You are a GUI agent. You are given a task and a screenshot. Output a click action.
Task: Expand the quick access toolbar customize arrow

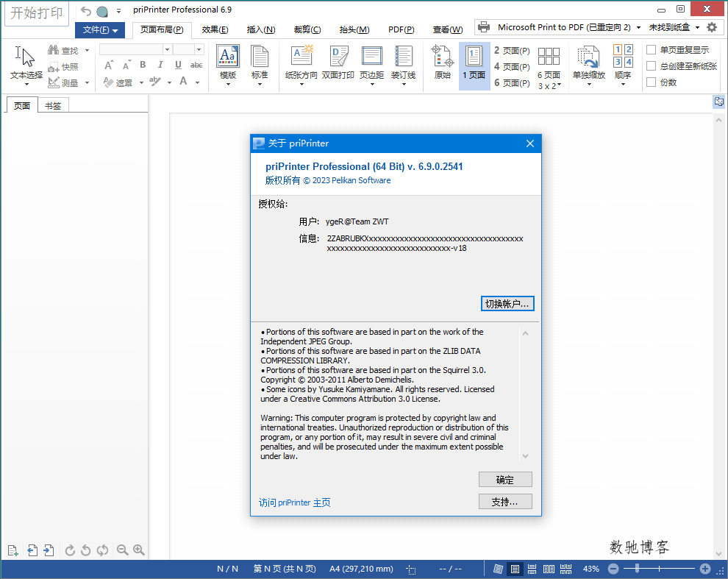point(119,11)
